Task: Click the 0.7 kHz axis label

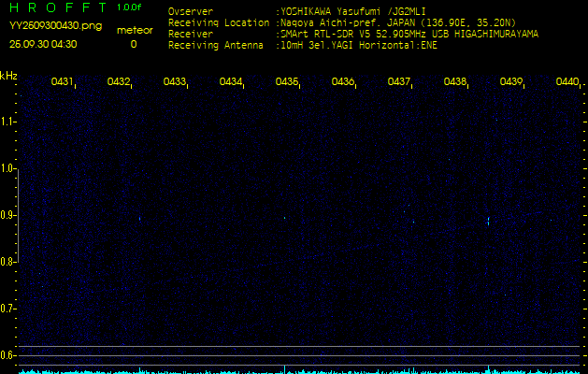Action: [7, 309]
